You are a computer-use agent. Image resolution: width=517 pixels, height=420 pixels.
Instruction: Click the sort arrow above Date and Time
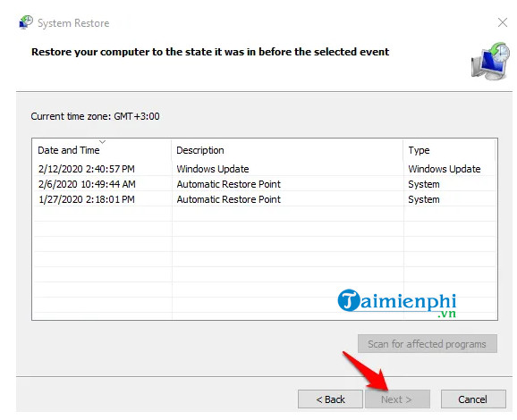pyautogui.click(x=103, y=142)
